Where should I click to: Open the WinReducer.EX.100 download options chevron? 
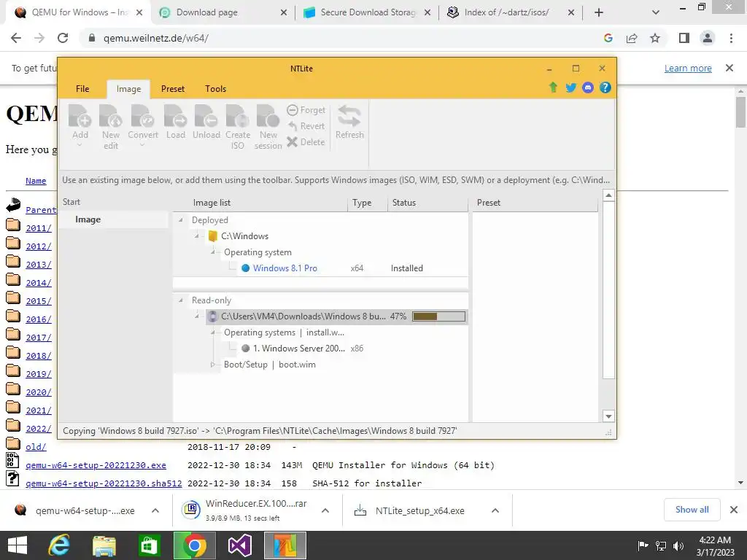point(325,510)
